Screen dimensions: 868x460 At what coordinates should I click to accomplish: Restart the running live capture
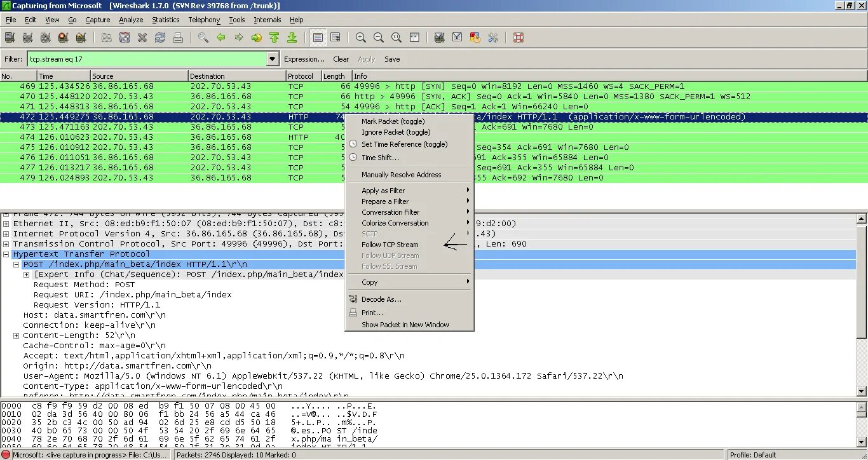(81, 37)
